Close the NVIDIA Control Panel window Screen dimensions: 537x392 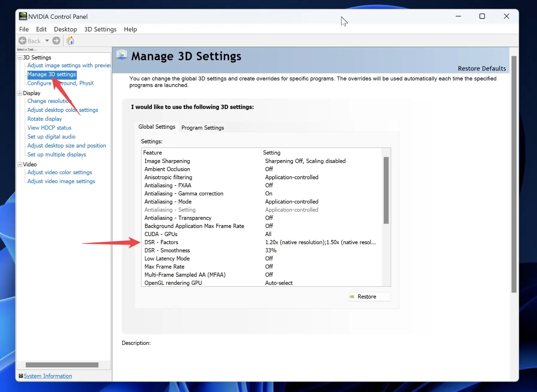(x=506, y=16)
